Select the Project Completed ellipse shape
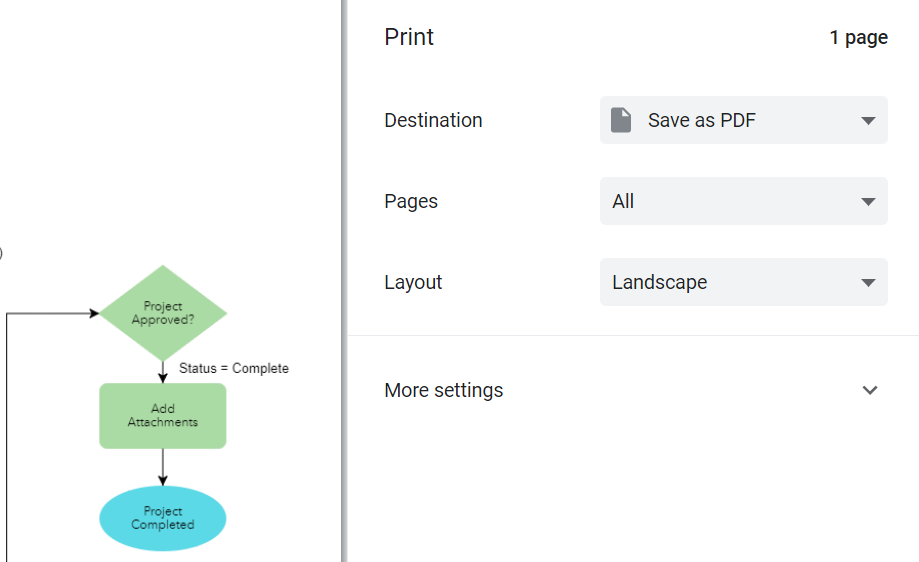The width and height of the screenshot is (919, 562). pyautogui.click(x=163, y=518)
